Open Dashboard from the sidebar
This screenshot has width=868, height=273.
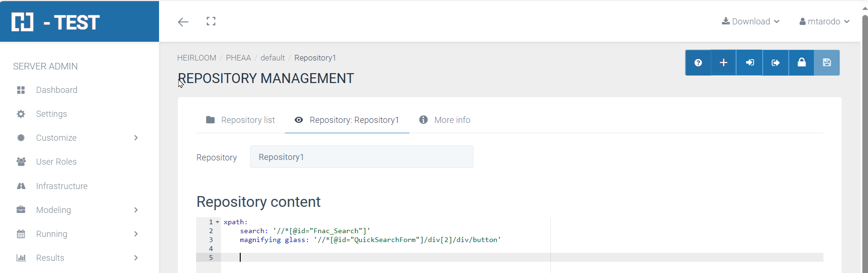pos(56,90)
